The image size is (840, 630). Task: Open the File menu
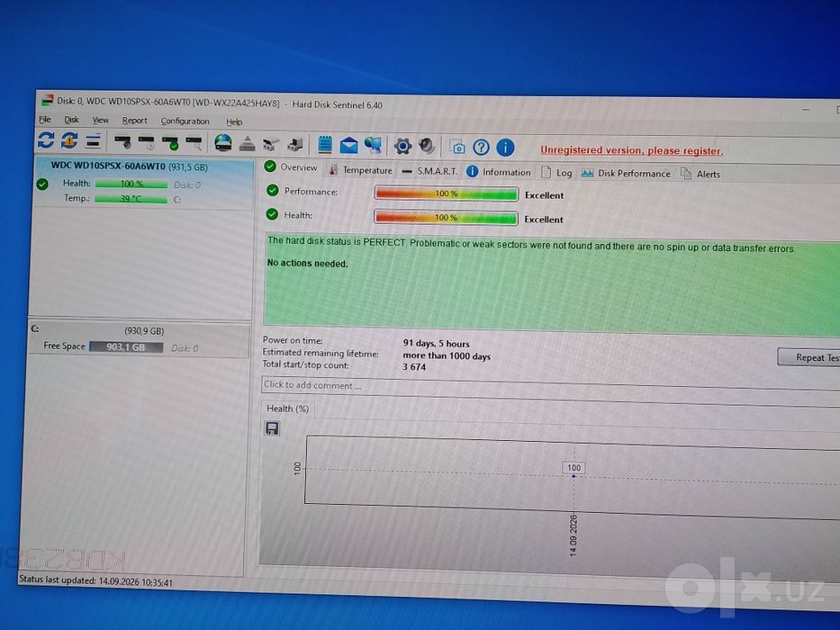[45, 120]
